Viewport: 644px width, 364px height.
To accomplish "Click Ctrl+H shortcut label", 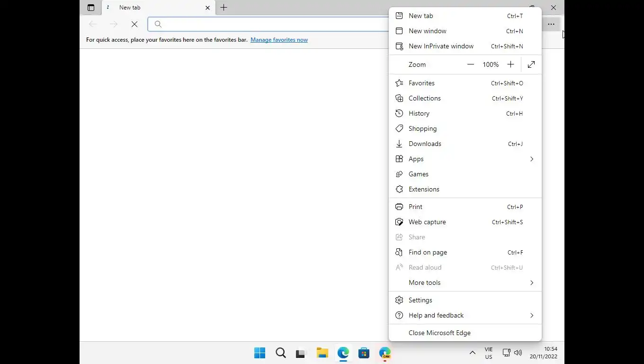I will point(514,114).
